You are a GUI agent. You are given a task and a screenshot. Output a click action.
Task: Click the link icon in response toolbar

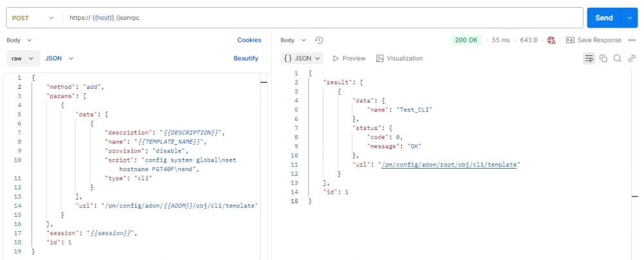[x=632, y=59]
